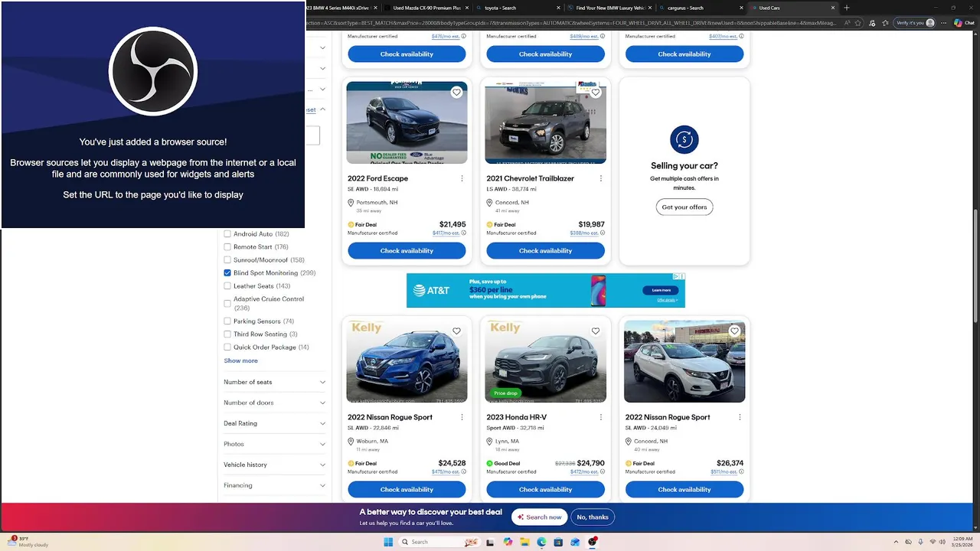Open more options for Concord Rogue Sport
The width and height of the screenshot is (980, 551).
pyautogui.click(x=740, y=417)
